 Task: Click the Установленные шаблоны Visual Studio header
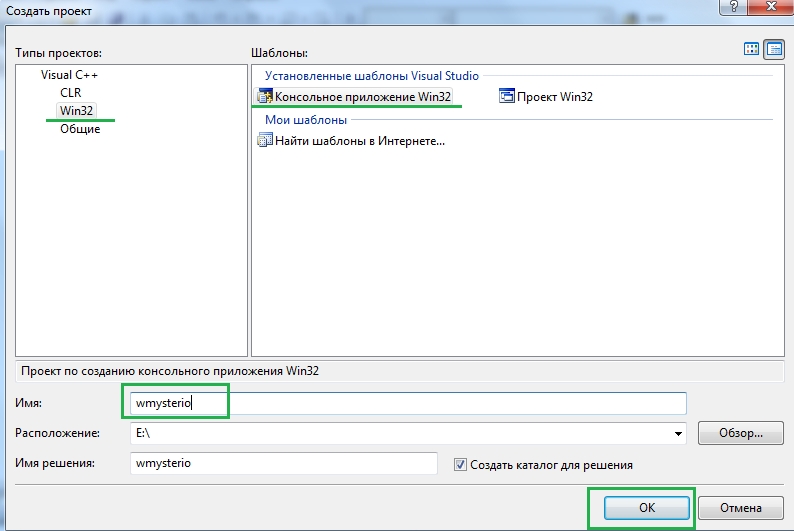coord(371,76)
